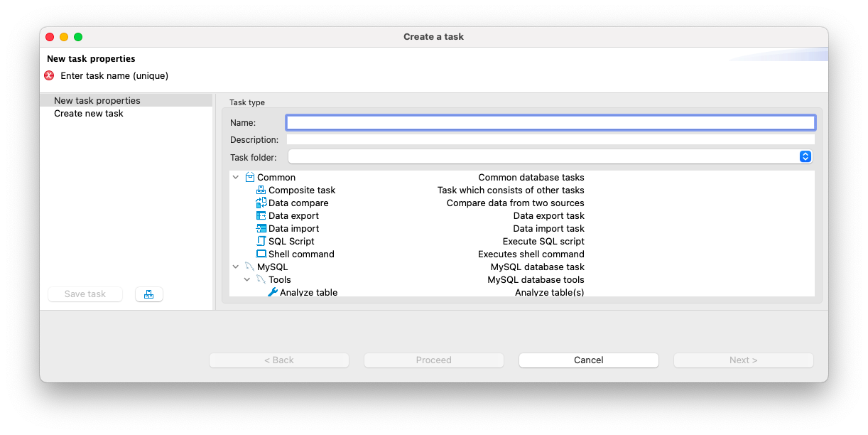This screenshot has height=435, width=868.
Task: Collapse the Tools subtree under MySQL
Action: point(247,280)
